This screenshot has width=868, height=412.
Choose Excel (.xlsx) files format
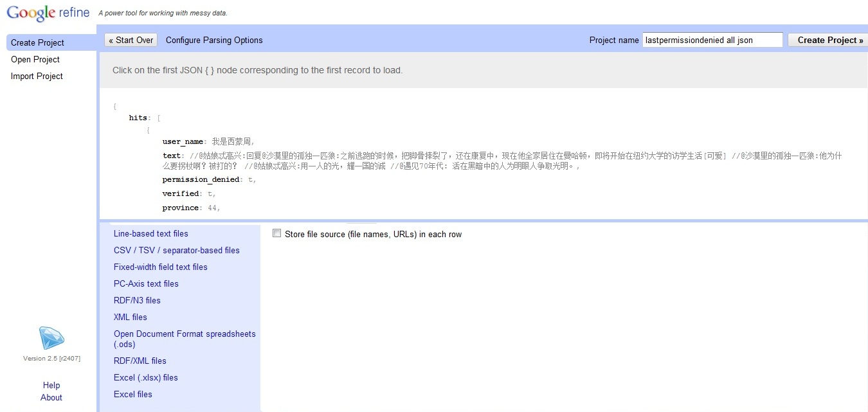(146, 377)
